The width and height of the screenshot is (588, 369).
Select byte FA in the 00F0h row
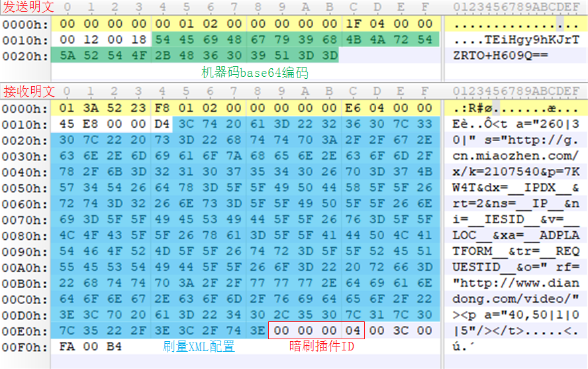pyautogui.click(x=67, y=346)
